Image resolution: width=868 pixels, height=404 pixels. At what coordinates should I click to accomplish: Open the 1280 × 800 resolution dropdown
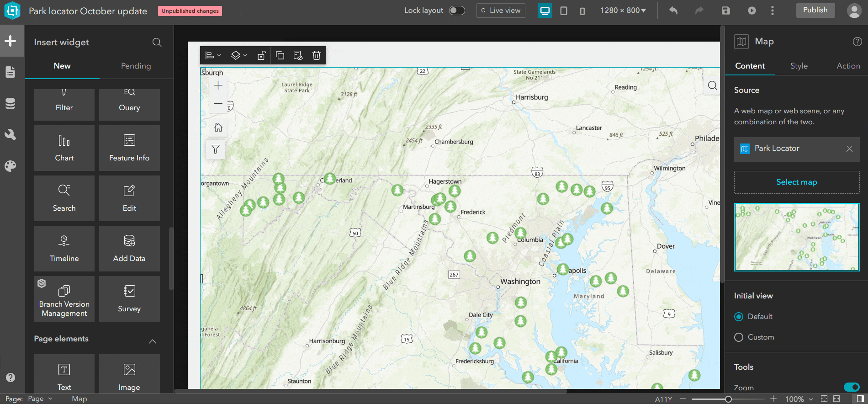point(623,11)
